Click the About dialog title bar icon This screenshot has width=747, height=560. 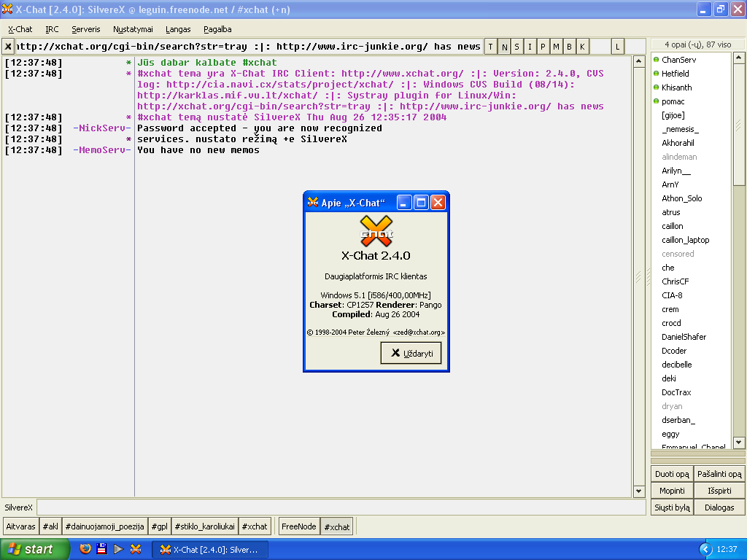313,203
